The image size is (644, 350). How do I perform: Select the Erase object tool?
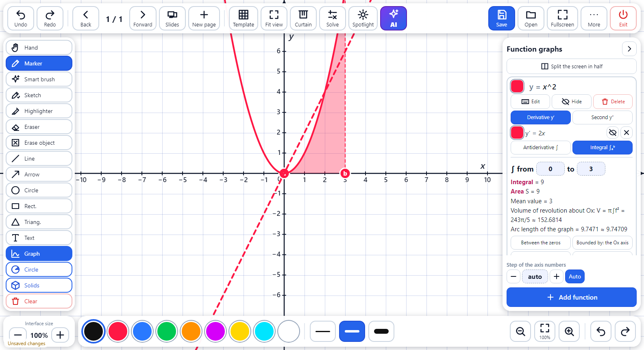(39, 143)
